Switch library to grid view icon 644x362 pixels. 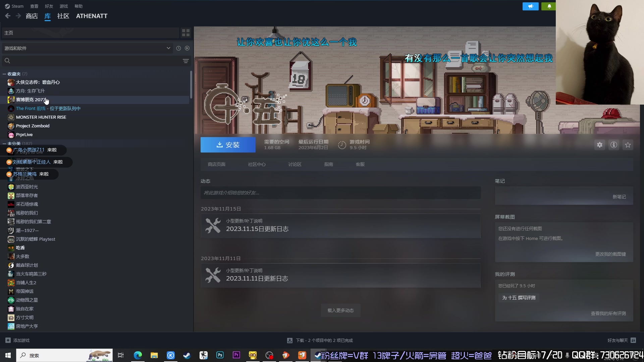(x=185, y=33)
